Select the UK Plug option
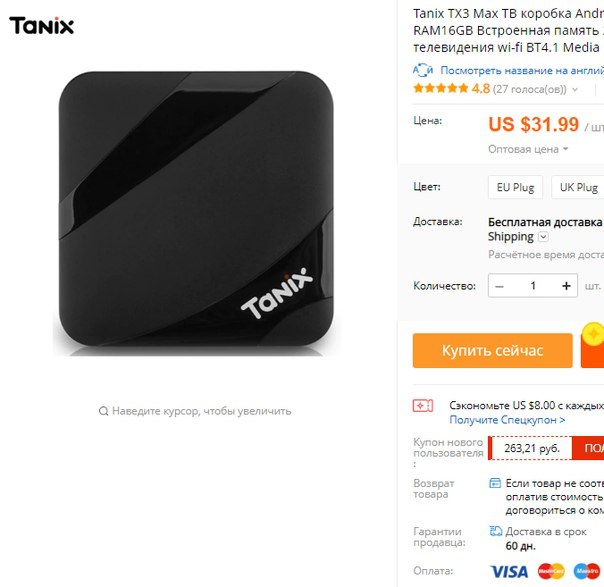This screenshot has width=604, height=587. [578, 187]
